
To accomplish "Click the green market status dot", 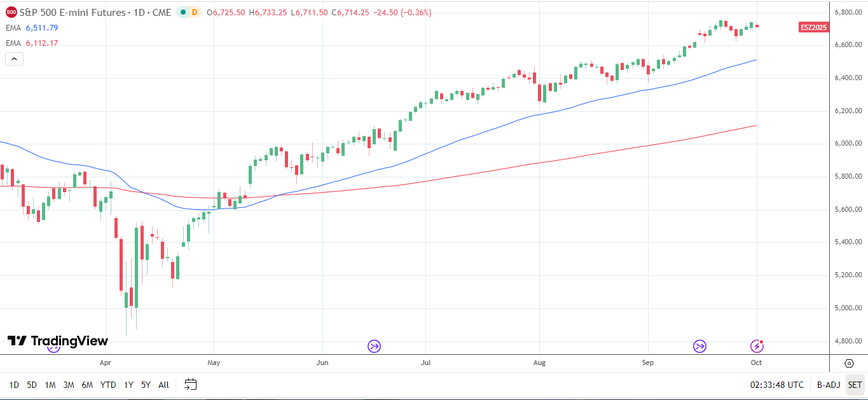I will pos(182,12).
